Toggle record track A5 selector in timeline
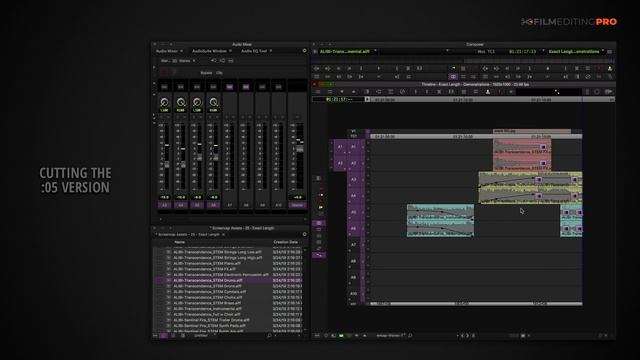Image resolution: width=640 pixels, height=360 pixels. click(353, 212)
